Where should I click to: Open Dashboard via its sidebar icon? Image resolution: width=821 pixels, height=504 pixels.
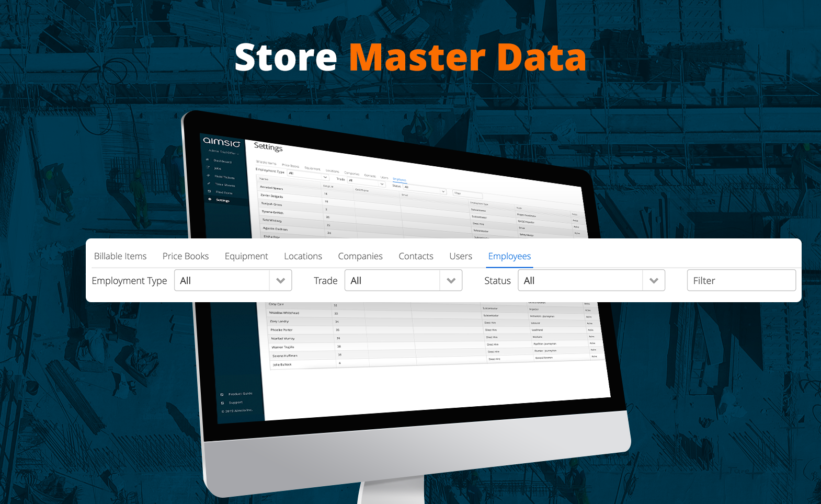tap(208, 159)
